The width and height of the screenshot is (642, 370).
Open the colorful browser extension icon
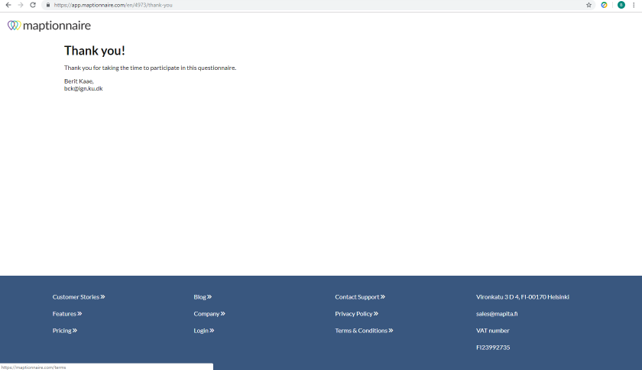604,5
